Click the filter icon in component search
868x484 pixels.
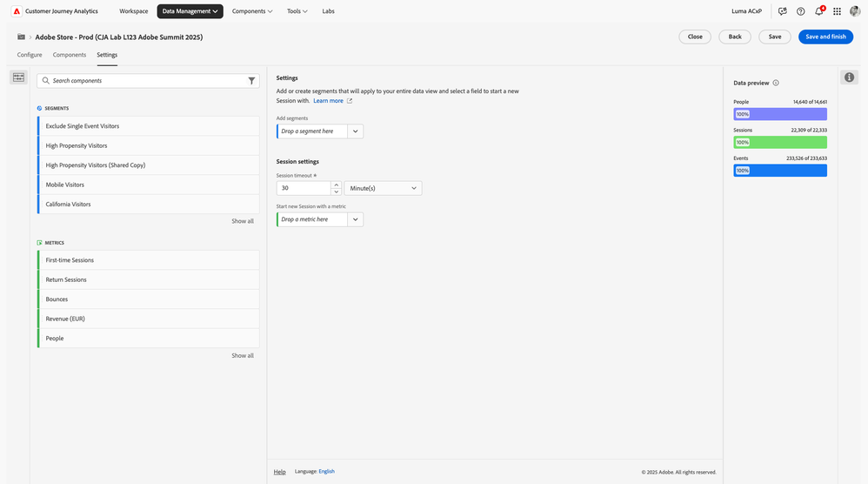[251, 81]
